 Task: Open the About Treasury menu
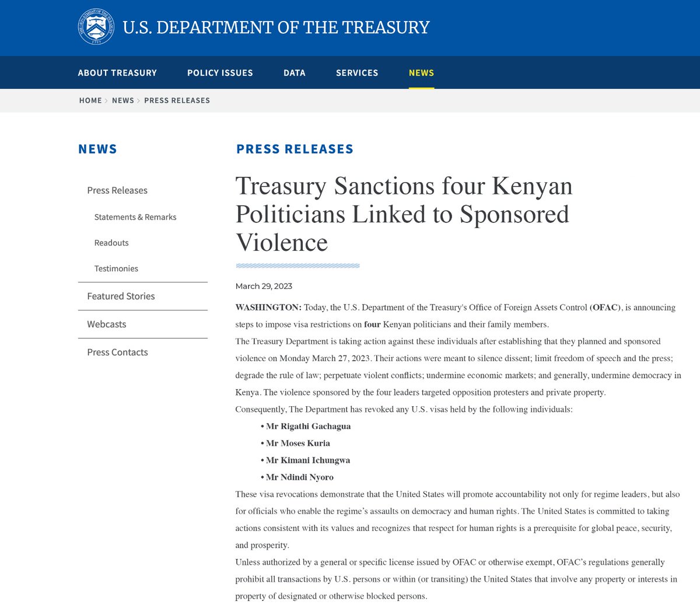coord(117,73)
